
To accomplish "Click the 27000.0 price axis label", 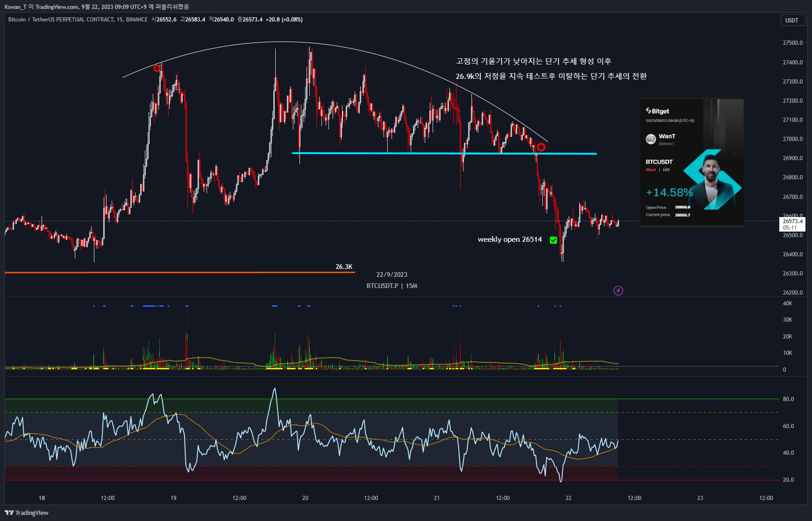I will [x=793, y=139].
